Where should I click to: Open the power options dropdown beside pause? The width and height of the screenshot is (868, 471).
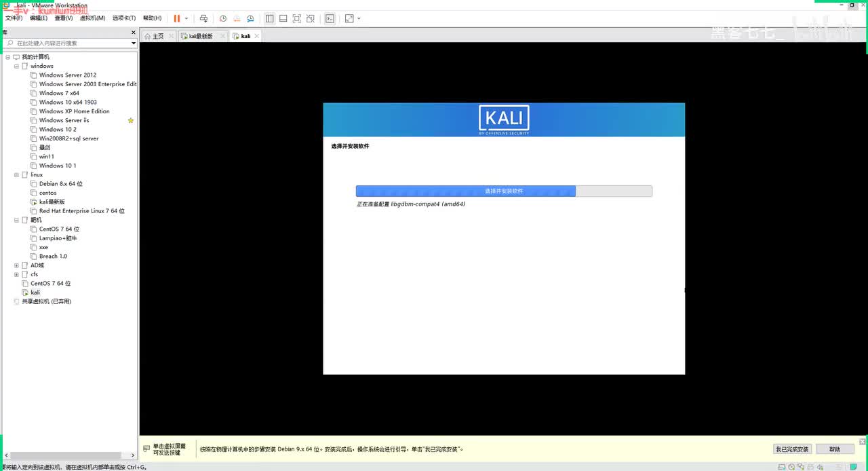point(186,18)
